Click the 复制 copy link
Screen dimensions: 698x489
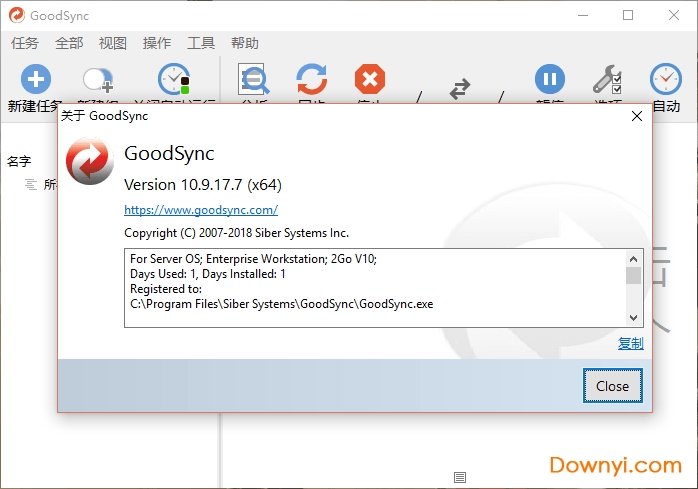click(x=630, y=343)
